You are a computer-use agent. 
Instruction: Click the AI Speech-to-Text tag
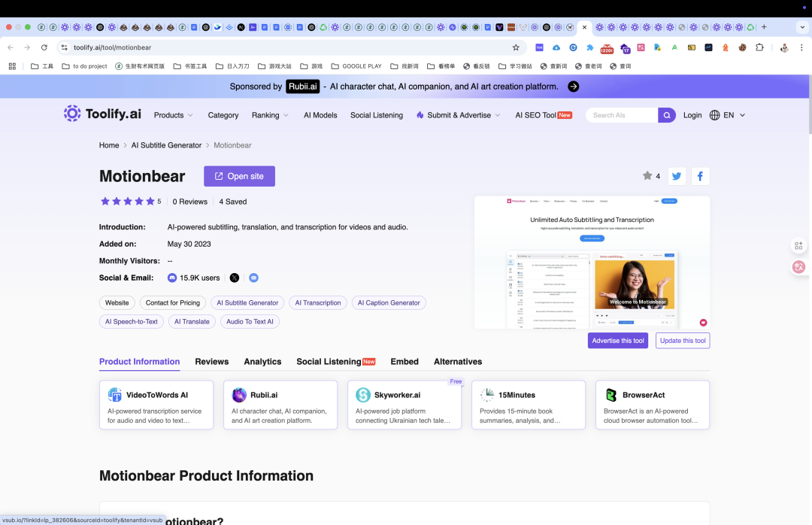coord(132,321)
